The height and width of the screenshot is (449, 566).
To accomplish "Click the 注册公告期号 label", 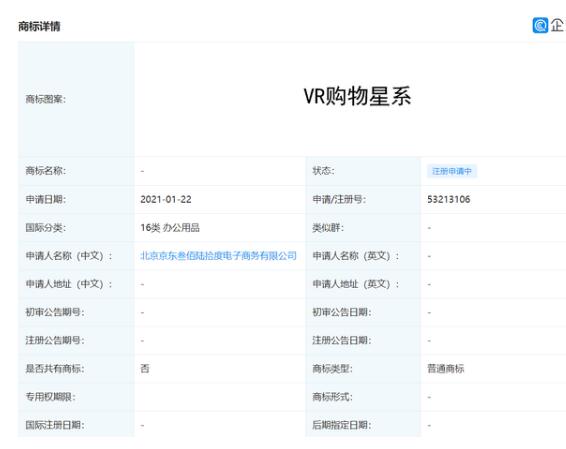I will coord(55,340).
